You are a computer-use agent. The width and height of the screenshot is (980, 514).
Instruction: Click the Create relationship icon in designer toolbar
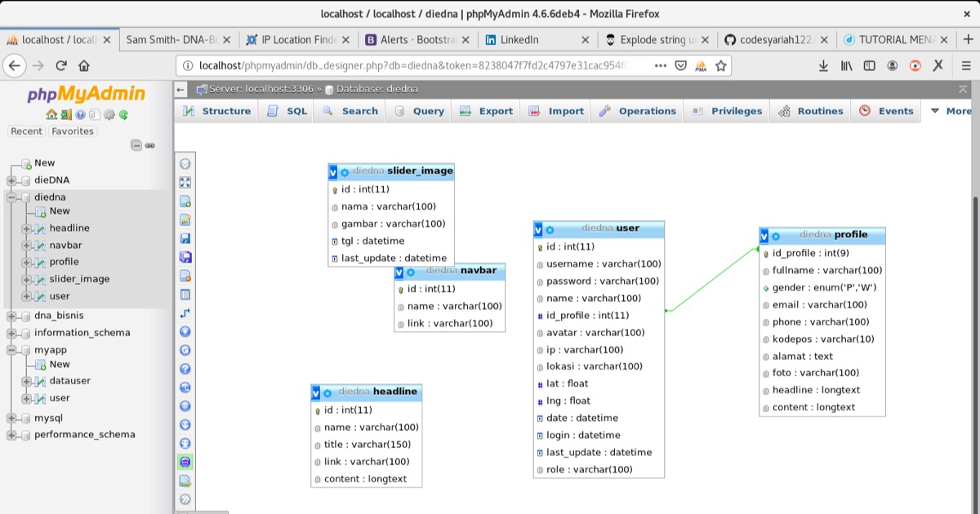[x=185, y=312]
